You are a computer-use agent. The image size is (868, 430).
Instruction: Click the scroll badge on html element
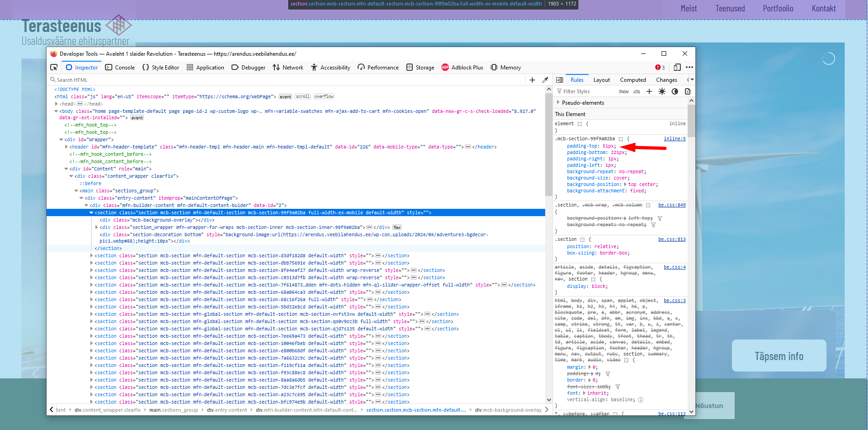coord(303,96)
